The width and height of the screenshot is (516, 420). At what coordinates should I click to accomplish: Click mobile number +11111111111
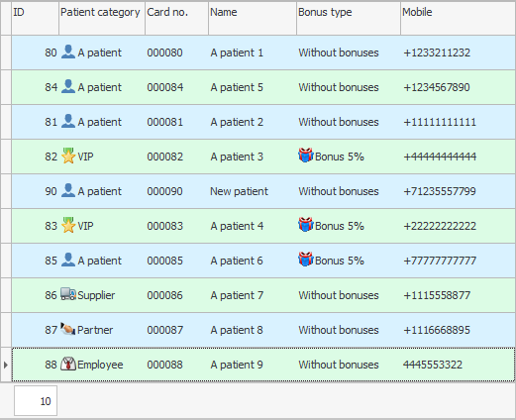point(440,122)
